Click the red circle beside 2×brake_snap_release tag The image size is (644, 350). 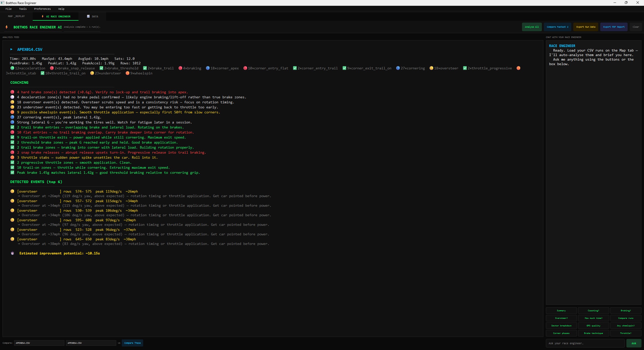pos(52,68)
